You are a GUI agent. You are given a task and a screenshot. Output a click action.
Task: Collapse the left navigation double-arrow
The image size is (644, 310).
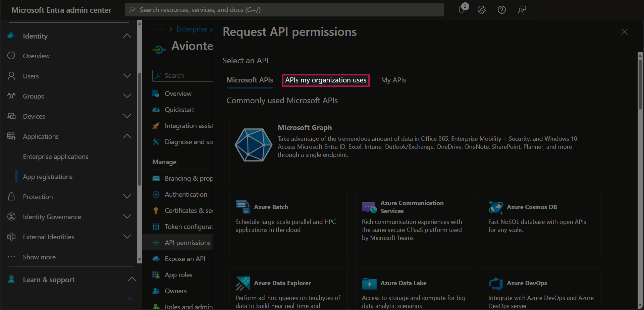click(130, 298)
